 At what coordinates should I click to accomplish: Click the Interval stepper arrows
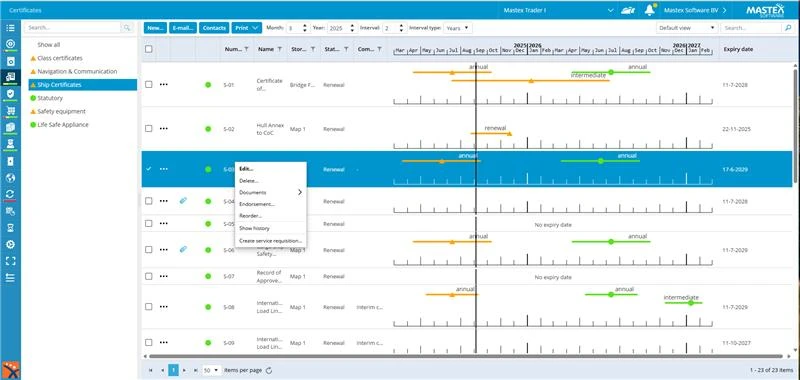pos(402,28)
